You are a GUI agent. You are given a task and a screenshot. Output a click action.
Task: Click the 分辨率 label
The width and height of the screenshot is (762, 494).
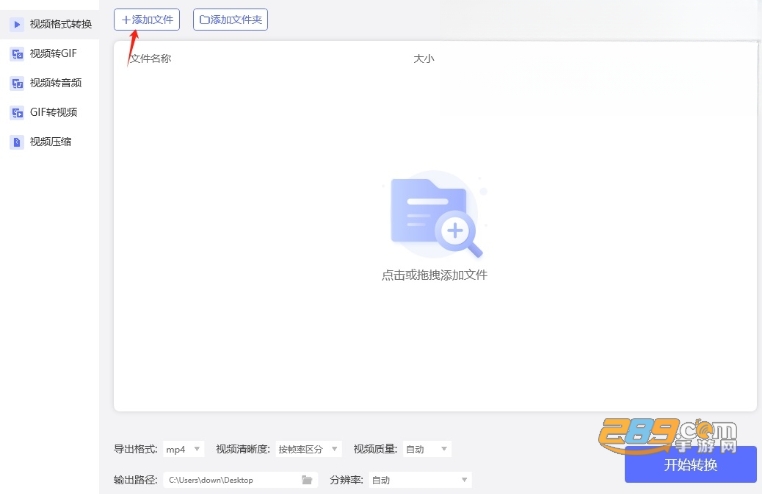pos(346,480)
